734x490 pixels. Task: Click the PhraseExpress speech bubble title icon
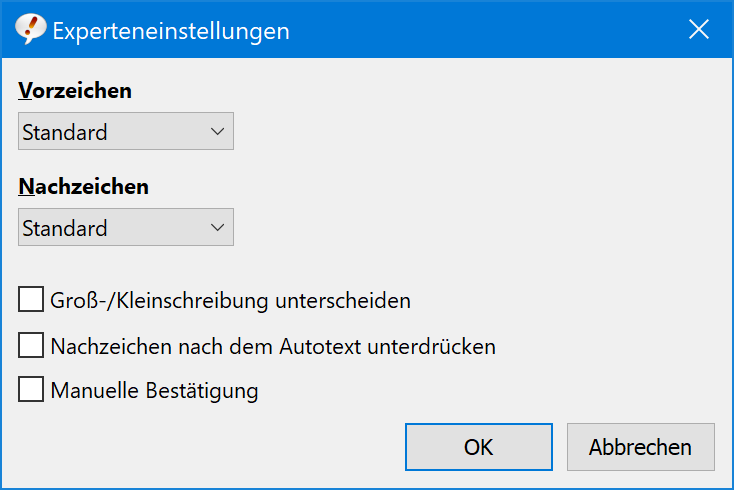(x=30, y=29)
